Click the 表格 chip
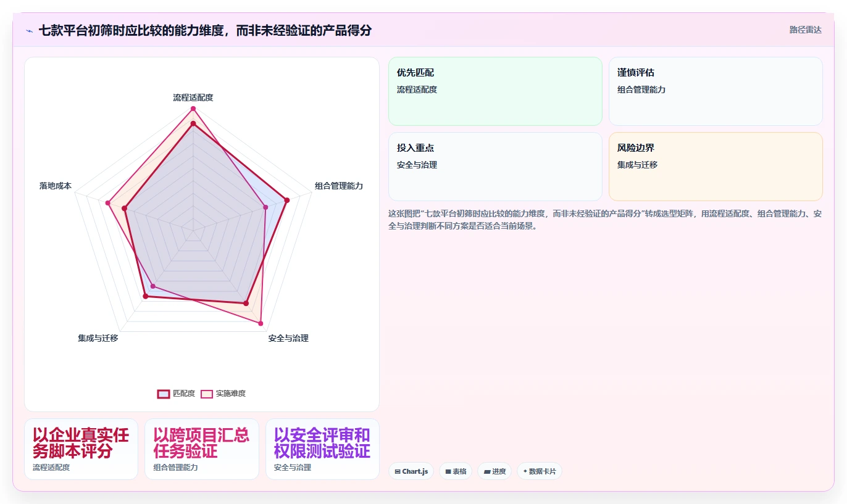 point(456,471)
